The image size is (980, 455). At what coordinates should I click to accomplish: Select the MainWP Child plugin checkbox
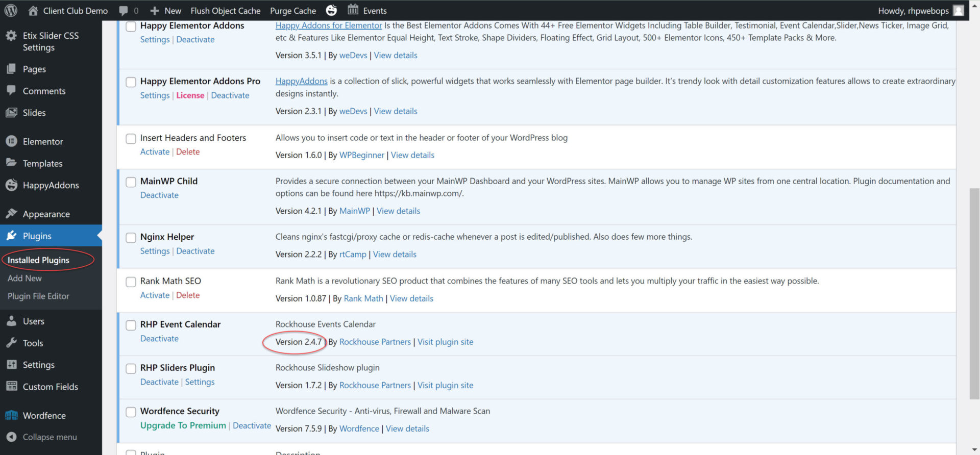131,182
